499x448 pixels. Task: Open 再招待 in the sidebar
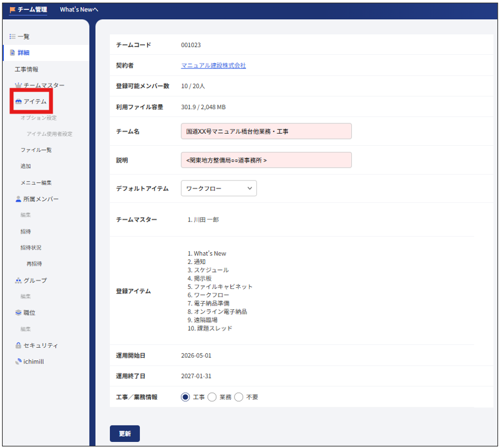pos(34,264)
